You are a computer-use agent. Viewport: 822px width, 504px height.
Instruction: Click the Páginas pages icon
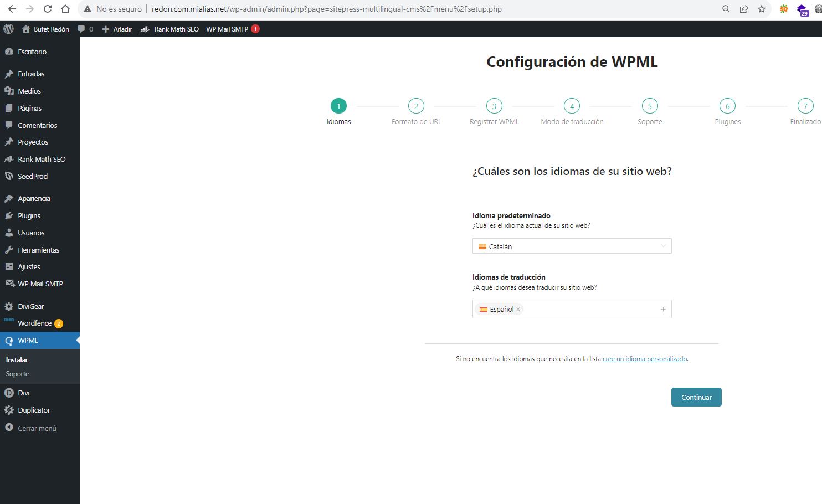point(9,108)
